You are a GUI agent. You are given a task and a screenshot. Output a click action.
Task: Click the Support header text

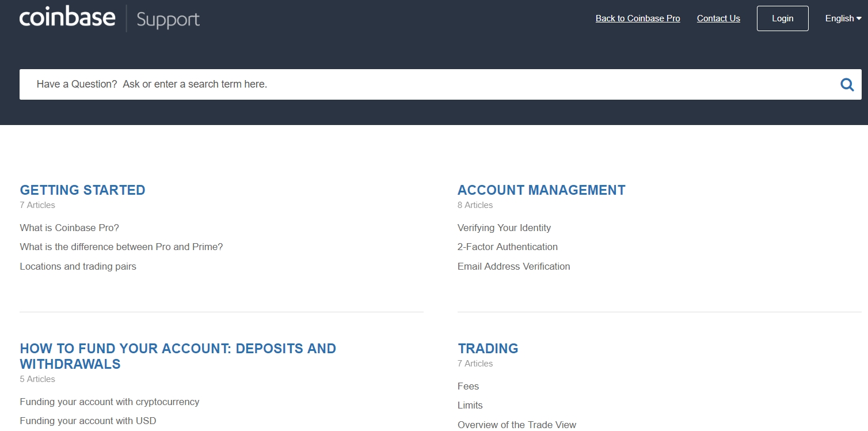(x=168, y=20)
